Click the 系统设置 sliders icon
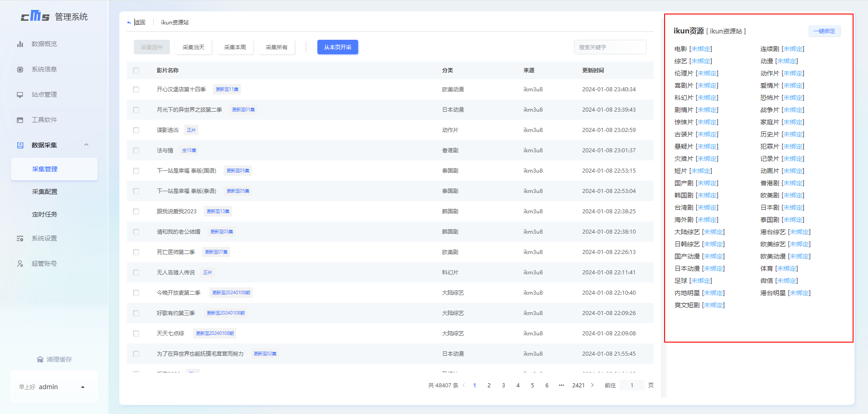The height and width of the screenshot is (414, 868). point(20,238)
